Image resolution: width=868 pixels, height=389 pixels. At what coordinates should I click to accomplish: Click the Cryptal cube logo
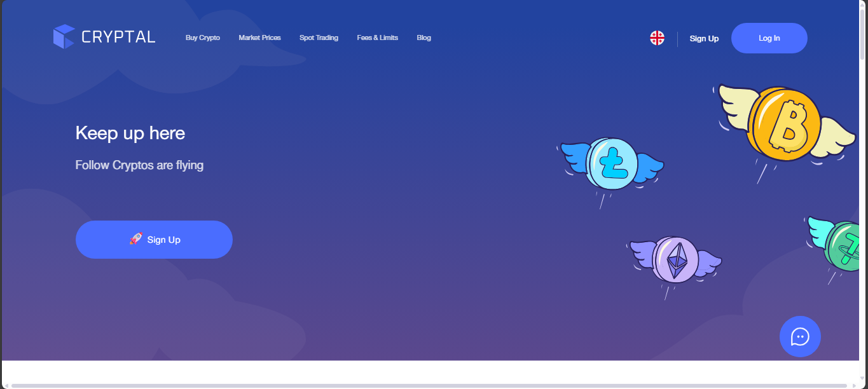click(x=64, y=37)
